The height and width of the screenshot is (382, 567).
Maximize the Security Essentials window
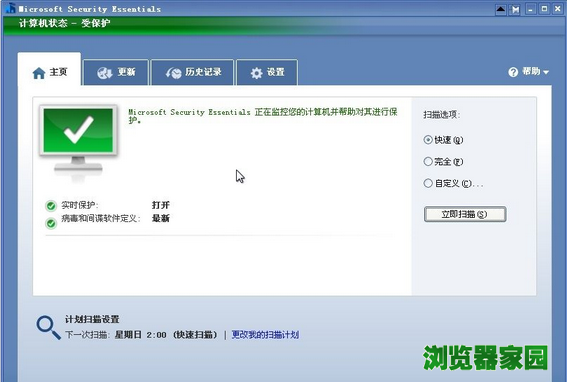click(544, 9)
